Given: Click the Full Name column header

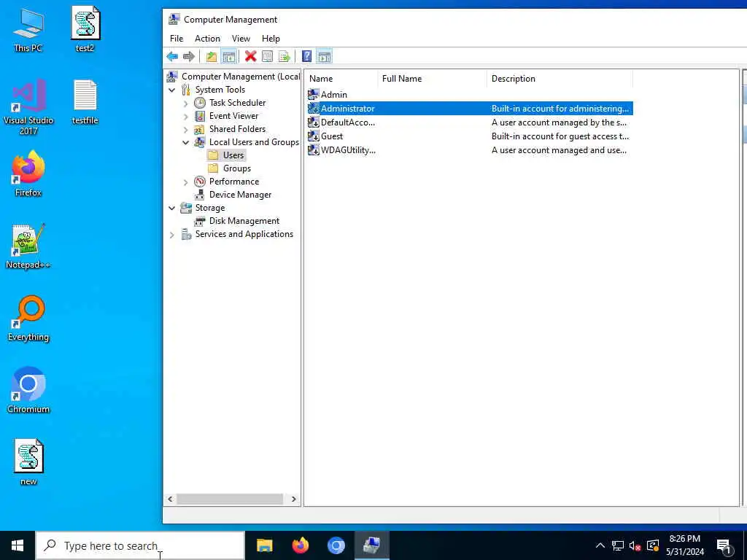Looking at the screenshot, I should pyautogui.click(x=433, y=79).
